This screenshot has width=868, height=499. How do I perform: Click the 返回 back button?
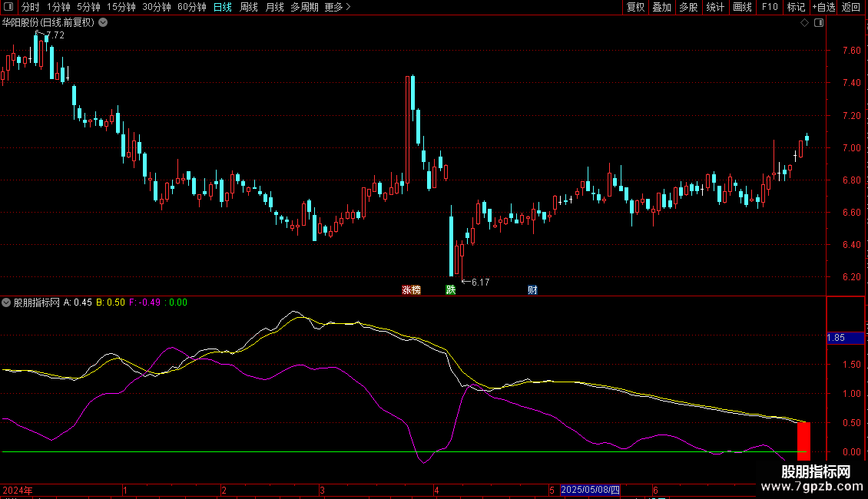pyautogui.click(x=851, y=7)
